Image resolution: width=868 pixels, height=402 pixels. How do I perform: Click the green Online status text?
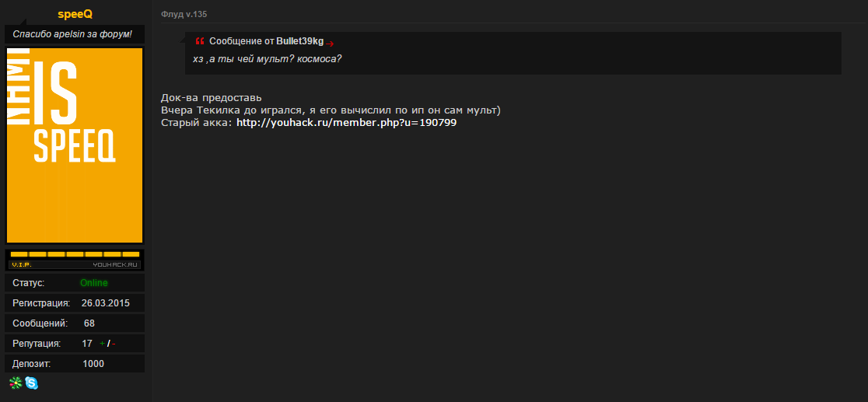click(x=93, y=283)
